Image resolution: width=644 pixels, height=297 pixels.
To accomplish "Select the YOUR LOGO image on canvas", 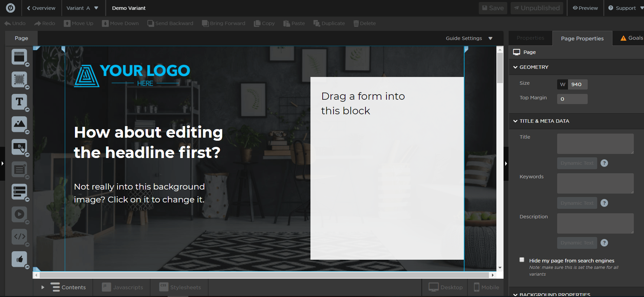I will 132,76.
